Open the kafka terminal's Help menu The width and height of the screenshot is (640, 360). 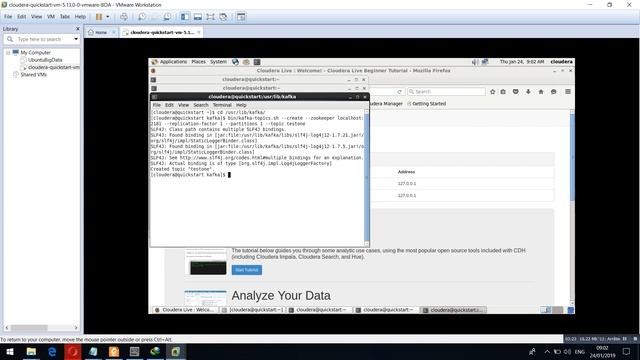coord(241,105)
